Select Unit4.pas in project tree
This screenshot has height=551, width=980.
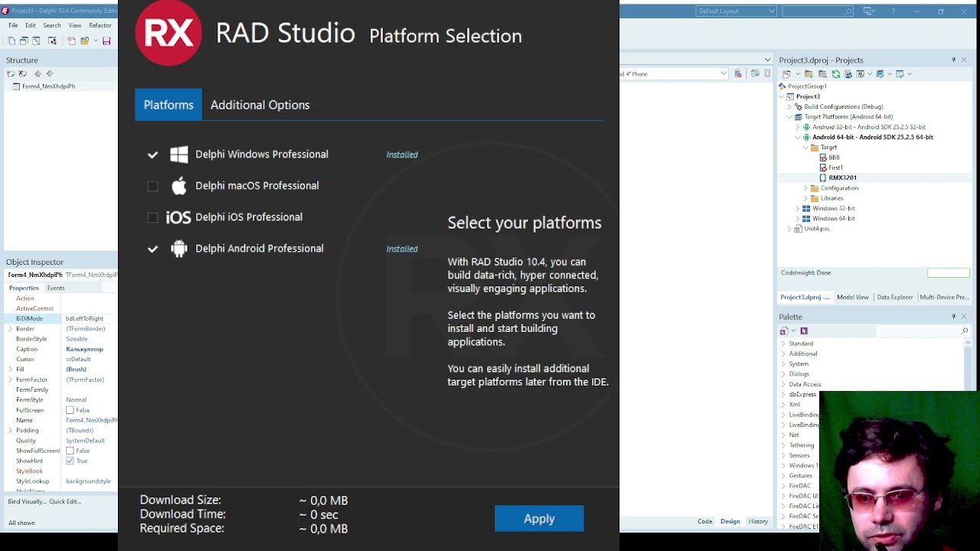tap(816, 229)
